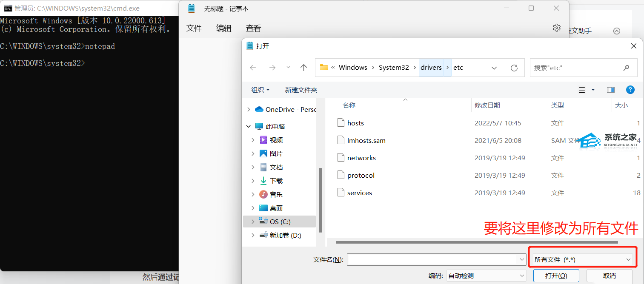
Task: Click the back arrow in Open dialog
Action: tap(253, 68)
